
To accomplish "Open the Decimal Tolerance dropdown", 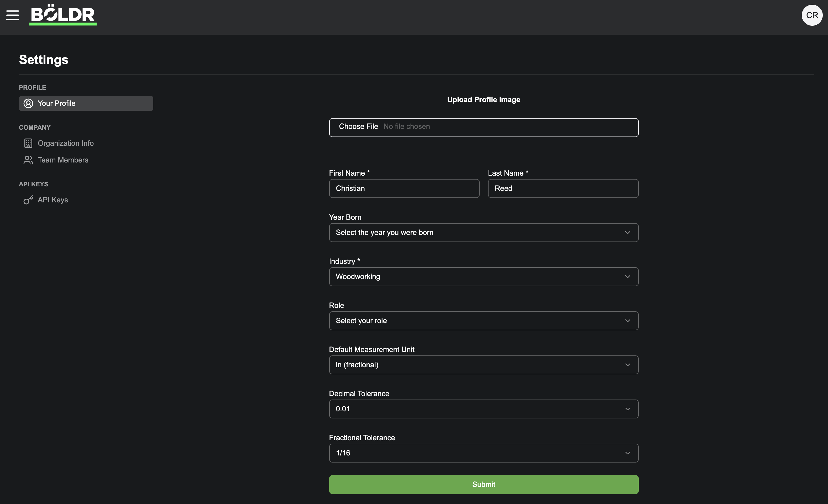I will click(x=484, y=409).
